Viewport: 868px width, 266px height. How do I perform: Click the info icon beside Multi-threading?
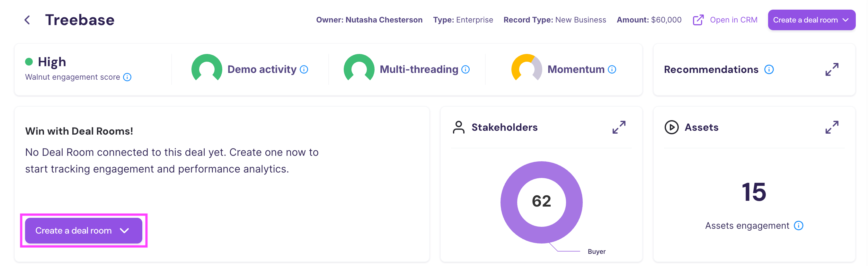[x=466, y=69]
